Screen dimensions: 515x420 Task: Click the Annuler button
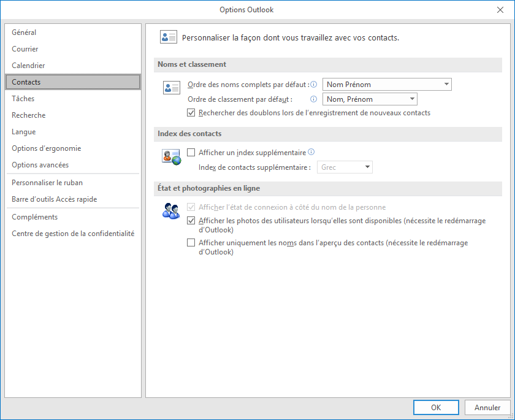tap(487, 408)
